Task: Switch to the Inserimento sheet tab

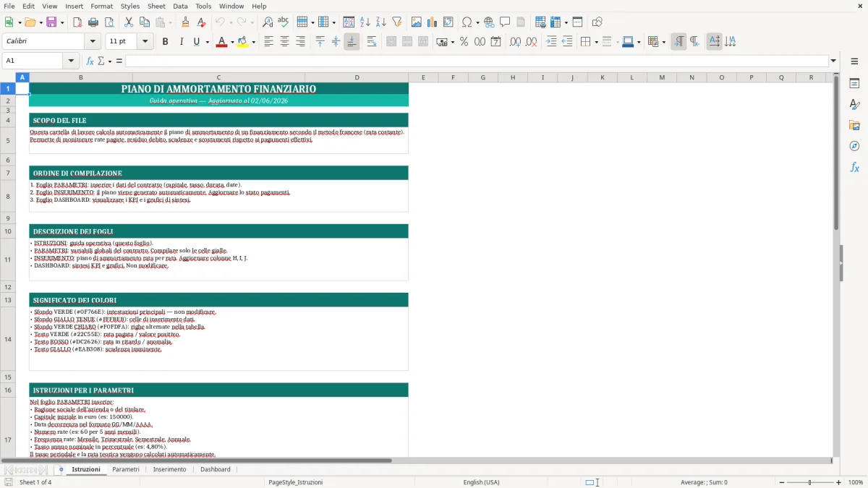Action: [169, 469]
